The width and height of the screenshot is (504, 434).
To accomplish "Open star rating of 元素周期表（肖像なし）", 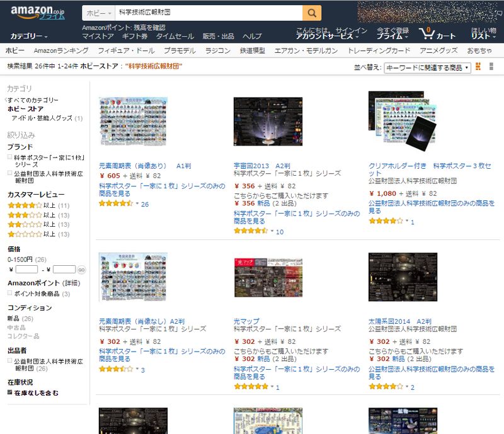I will 116,369.
